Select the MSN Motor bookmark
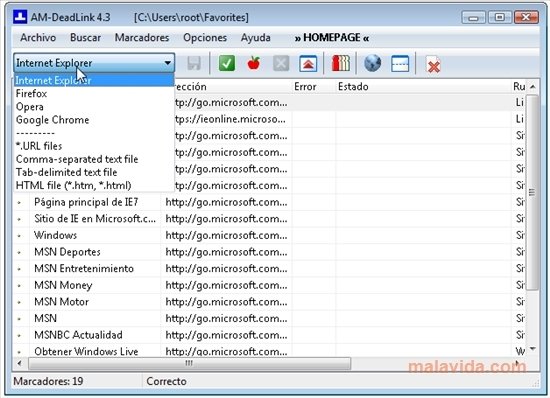The height and width of the screenshot is (398, 550). tap(61, 302)
